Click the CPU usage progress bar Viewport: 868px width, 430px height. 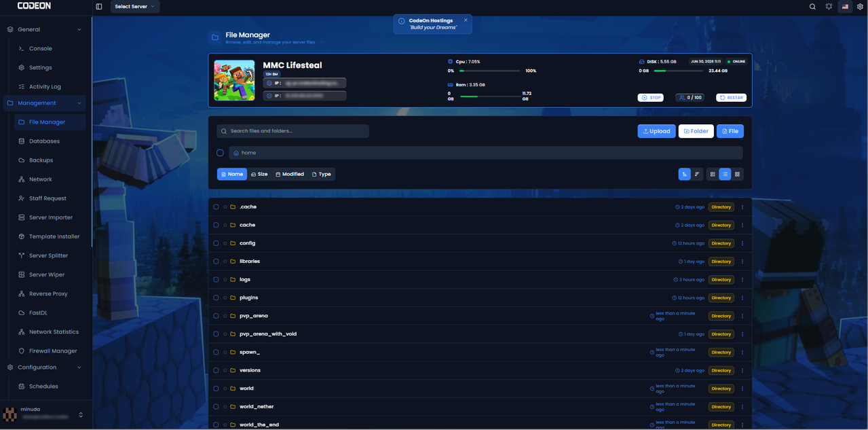[489, 71]
